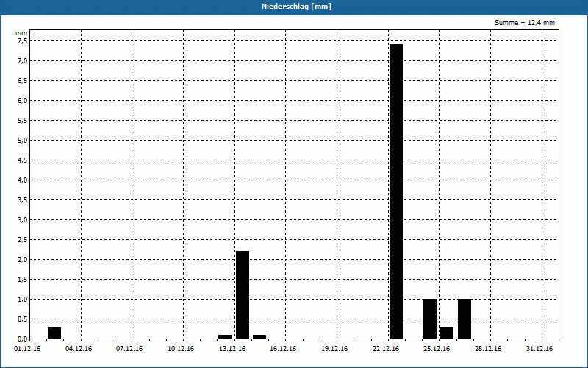Screen dimensions: 588x368
Task: Click the x-axis label 07.12.16
Action: click(x=129, y=349)
